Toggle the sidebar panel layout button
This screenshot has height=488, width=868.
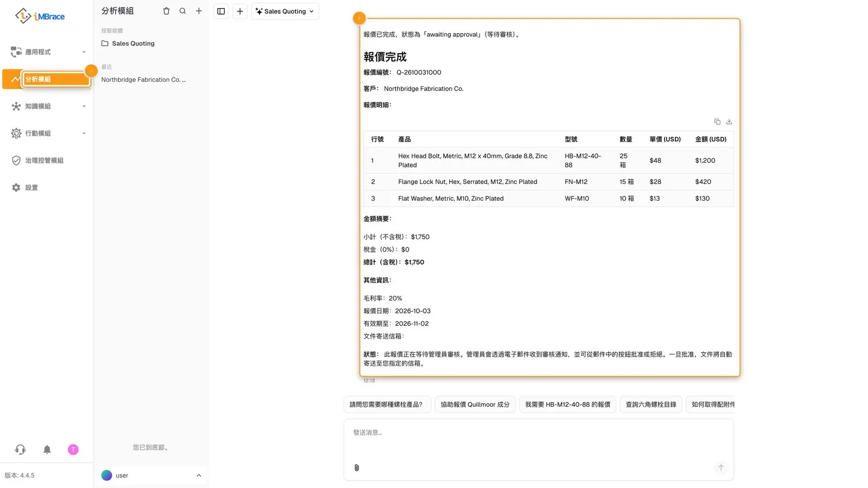coord(221,11)
